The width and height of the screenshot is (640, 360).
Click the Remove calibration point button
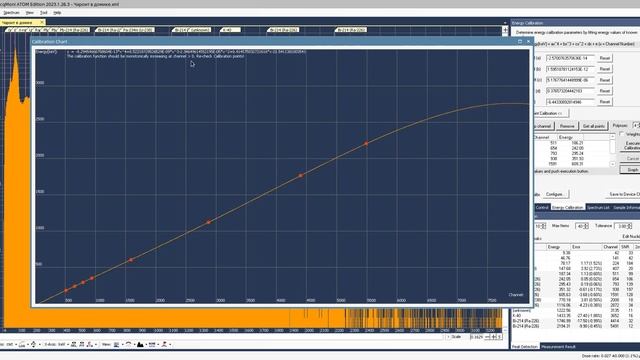[x=567, y=126]
